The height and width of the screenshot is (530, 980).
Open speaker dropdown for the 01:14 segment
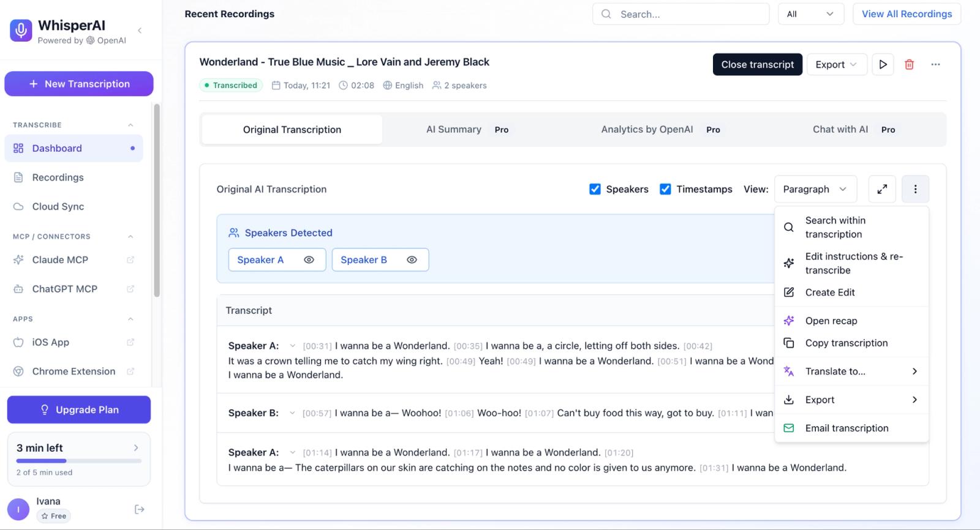[292, 452]
